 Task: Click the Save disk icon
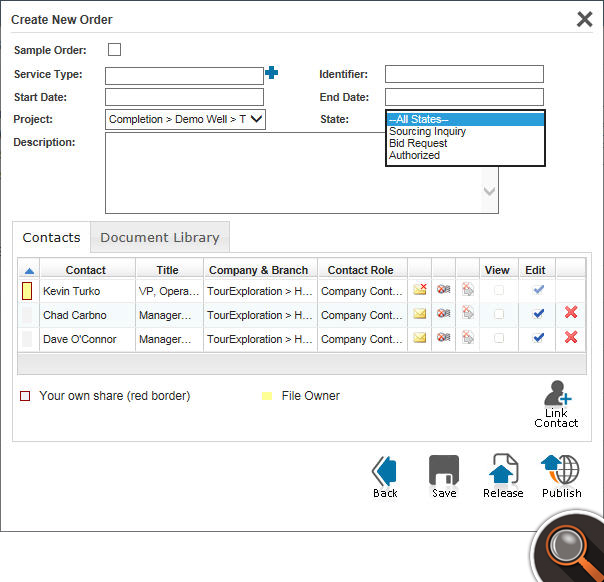[443, 471]
